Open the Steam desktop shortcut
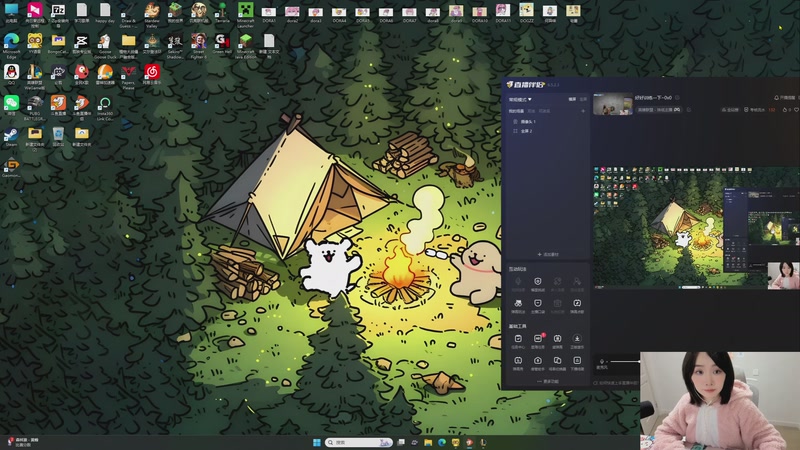The image size is (800, 450). [11, 137]
